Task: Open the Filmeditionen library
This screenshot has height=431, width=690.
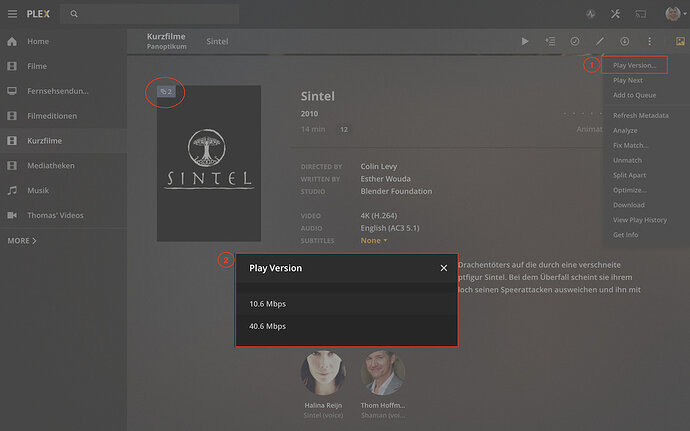Action: coord(63,116)
